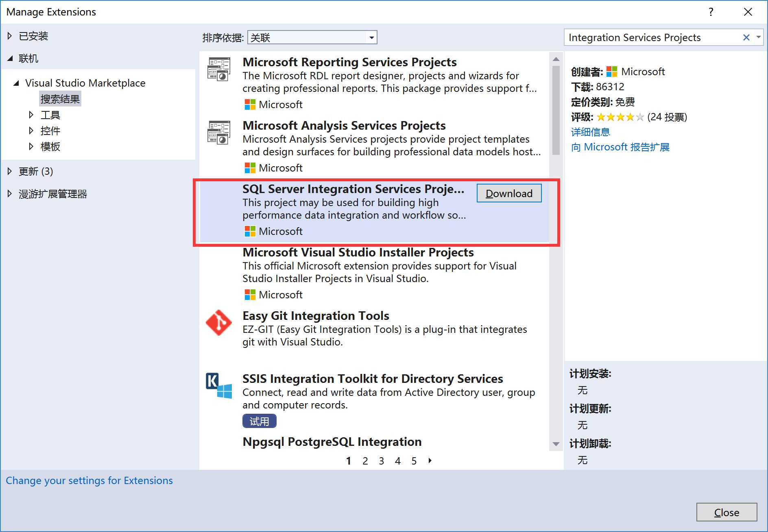Select 搜索结果 in the tree
The image size is (768, 532).
(60, 99)
